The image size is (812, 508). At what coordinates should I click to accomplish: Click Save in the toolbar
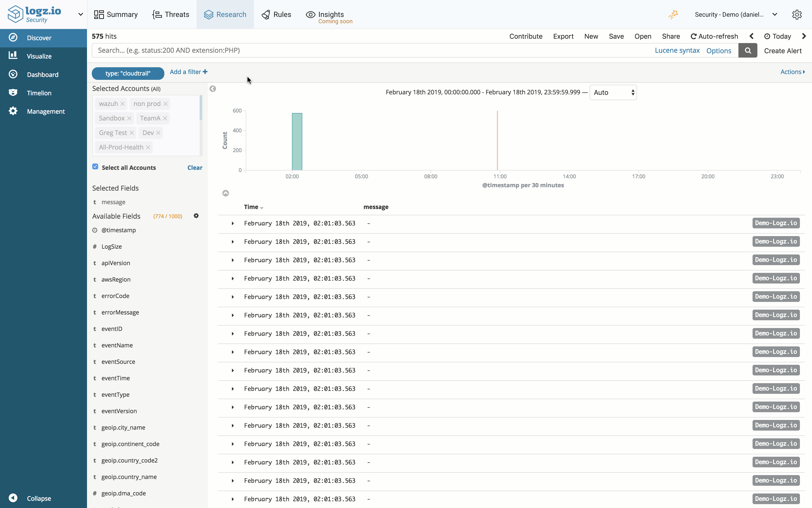coord(616,36)
